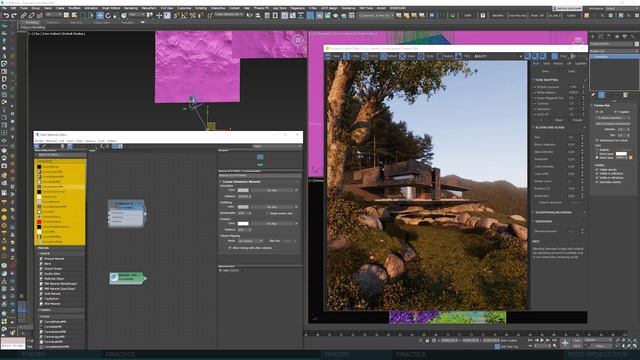Click the white Emission color swatch
640x360 pixels.
243,224
